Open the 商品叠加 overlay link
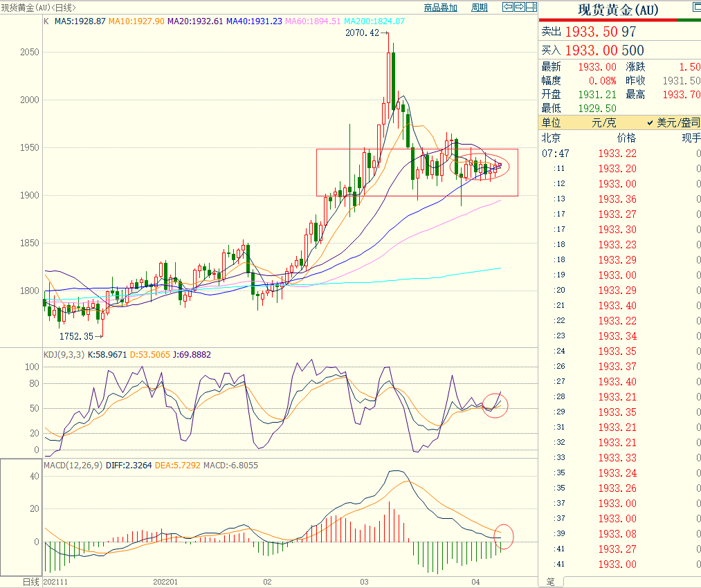The image size is (701, 588). pyautogui.click(x=440, y=8)
